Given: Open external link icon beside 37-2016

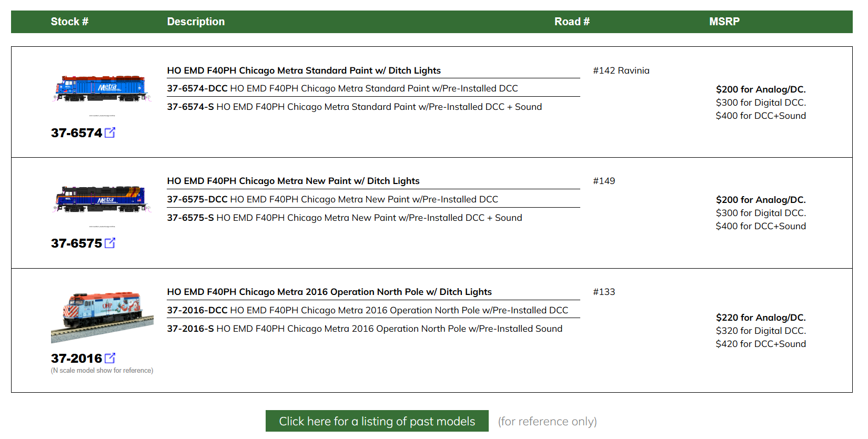Looking at the screenshot, I should tap(110, 358).
